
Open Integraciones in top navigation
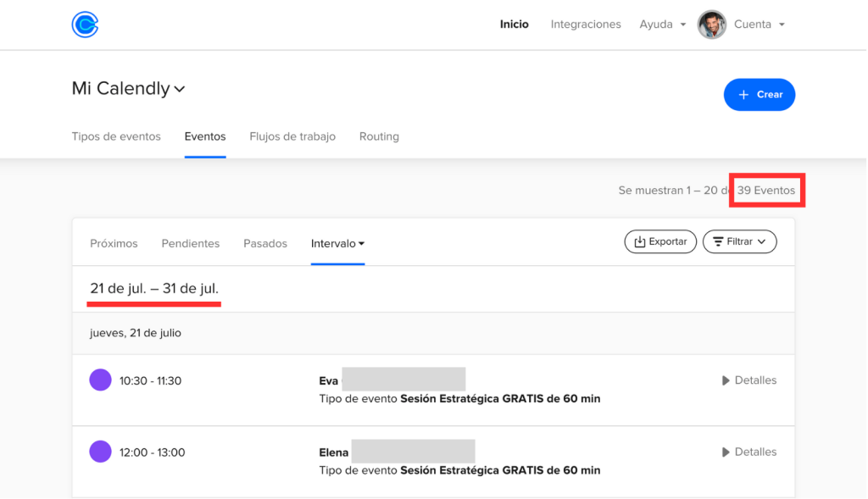[586, 25]
